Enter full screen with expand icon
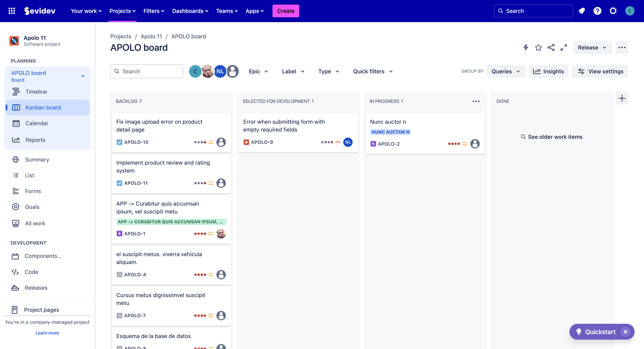The width and height of the screenshot is (644, 349). (x=563, y=48)
